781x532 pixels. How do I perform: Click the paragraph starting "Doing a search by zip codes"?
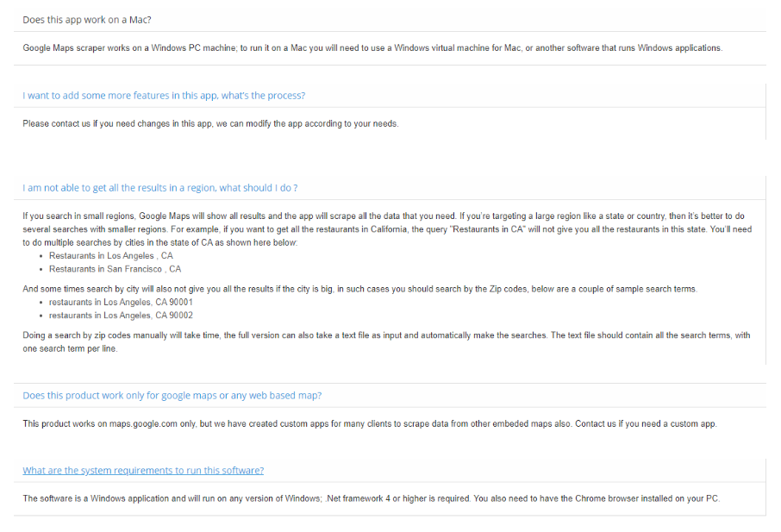[x=385, y=335]
